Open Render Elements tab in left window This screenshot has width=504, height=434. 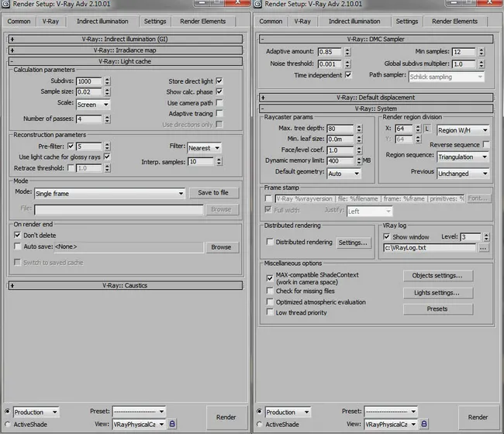pos(203,21)
